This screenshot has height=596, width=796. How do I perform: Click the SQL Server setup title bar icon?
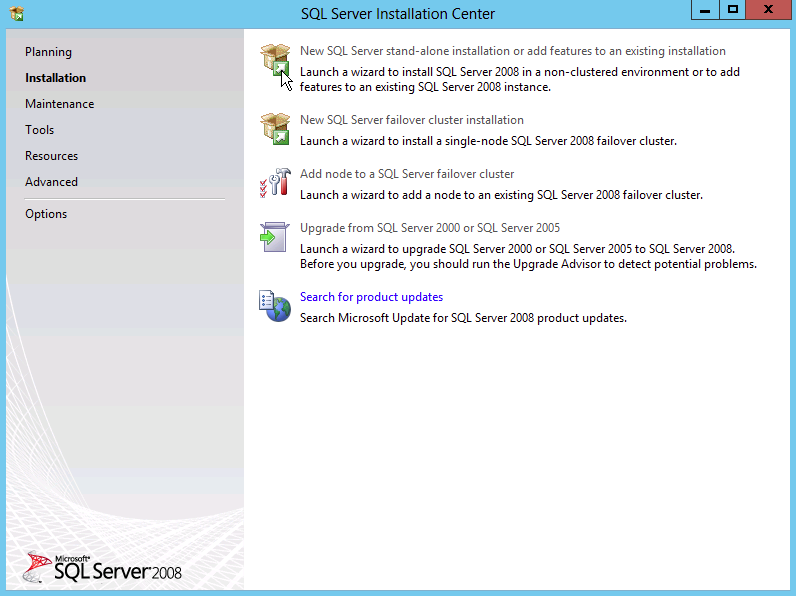click(x=17, y=13)
